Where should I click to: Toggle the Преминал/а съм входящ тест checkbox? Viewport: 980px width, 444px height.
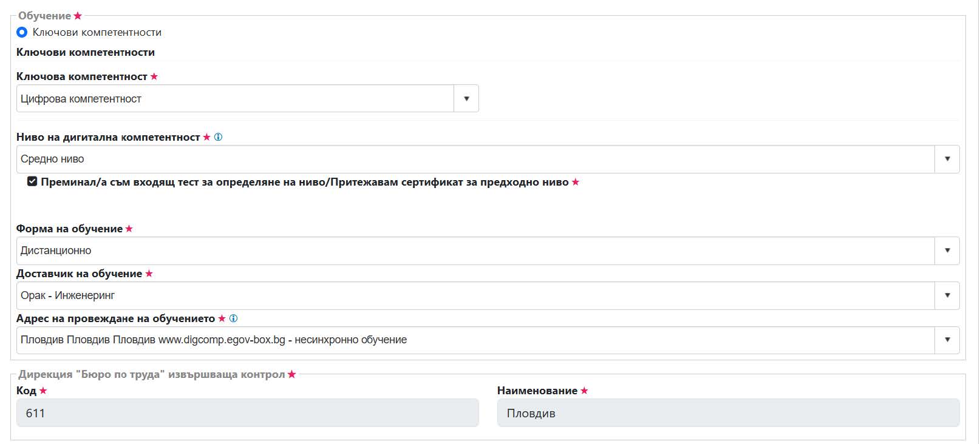(32, 181)
